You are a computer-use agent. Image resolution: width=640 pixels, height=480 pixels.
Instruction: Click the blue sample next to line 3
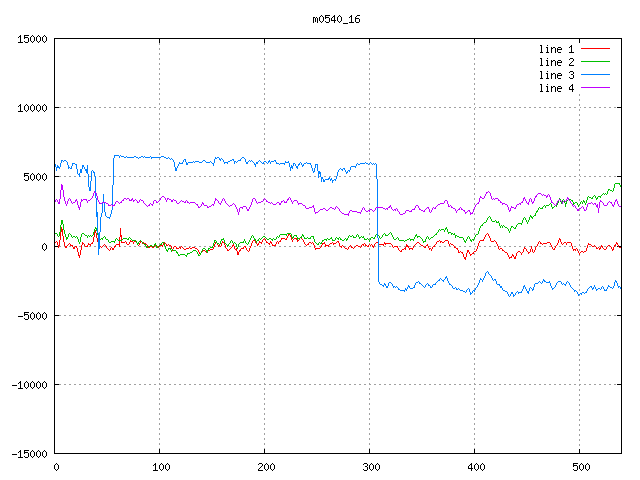[x=595, y=75]
